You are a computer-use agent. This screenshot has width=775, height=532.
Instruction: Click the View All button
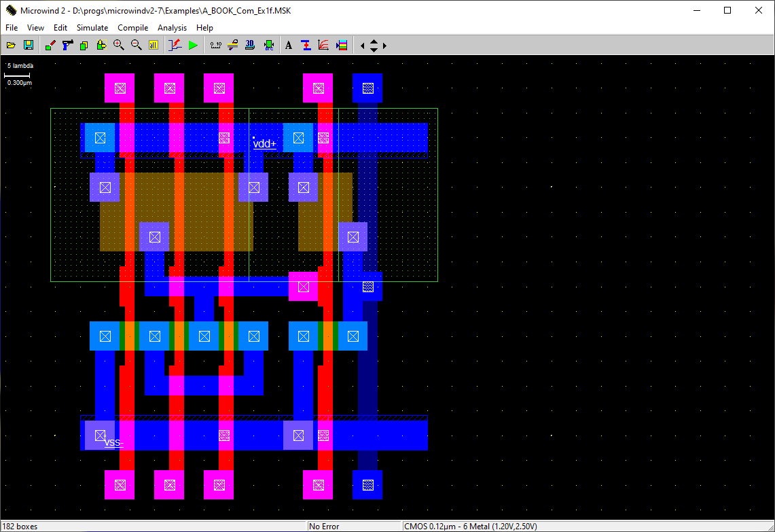pos(154,46)
